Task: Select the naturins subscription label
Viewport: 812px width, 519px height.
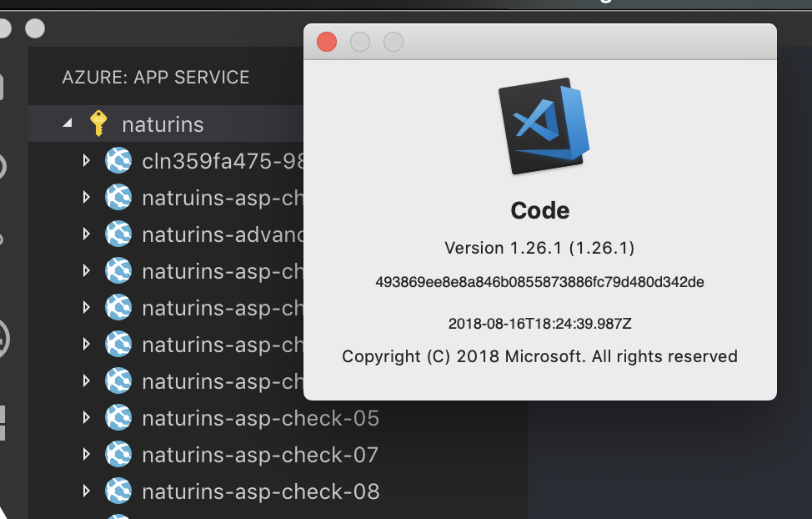Action: point(163,123)
